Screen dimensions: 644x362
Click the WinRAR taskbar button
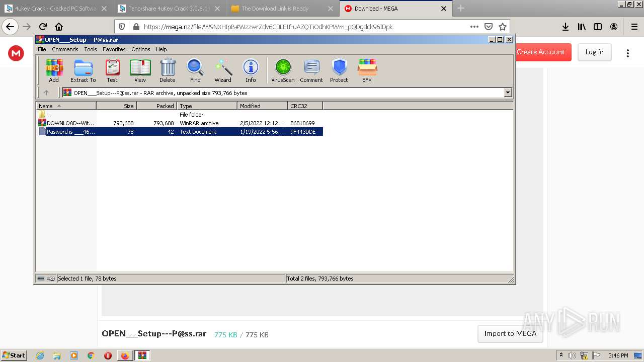click(142, 355)
